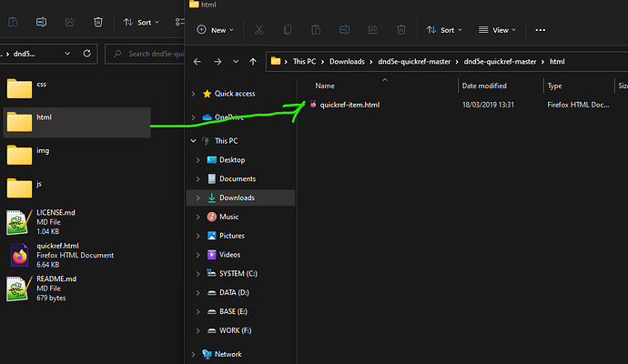Open the See more (three dots) menu
The height and width of the screenshot is (364, 628).
coord(540,30)
